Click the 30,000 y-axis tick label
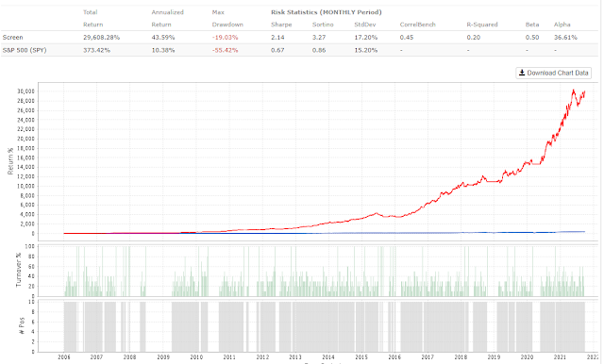The height and width of the screenshot is (364, 604). [25, 91]
